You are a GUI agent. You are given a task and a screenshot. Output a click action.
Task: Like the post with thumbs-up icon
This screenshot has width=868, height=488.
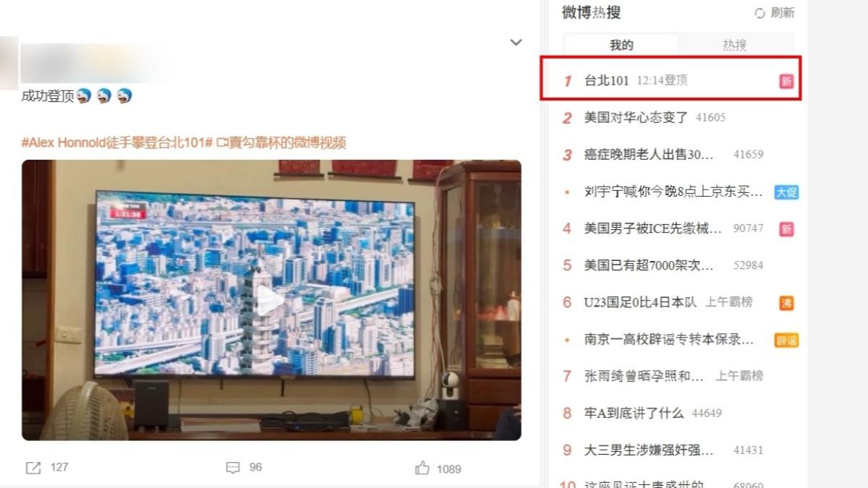pos(422,468)
